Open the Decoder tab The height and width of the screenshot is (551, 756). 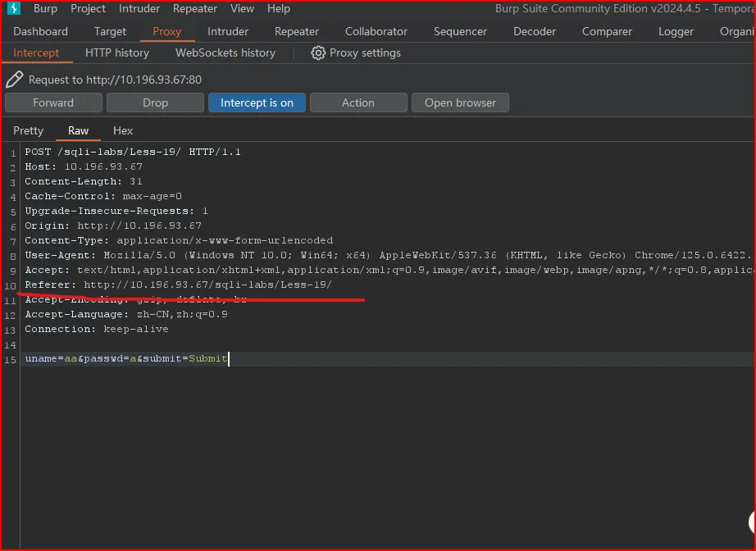pos(535,31)
